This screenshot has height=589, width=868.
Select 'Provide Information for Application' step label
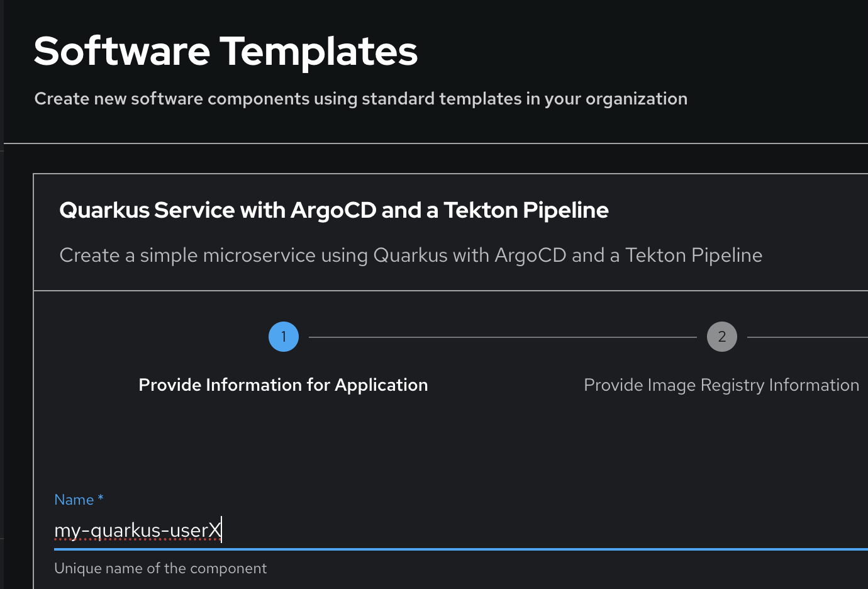pos(283,385)
